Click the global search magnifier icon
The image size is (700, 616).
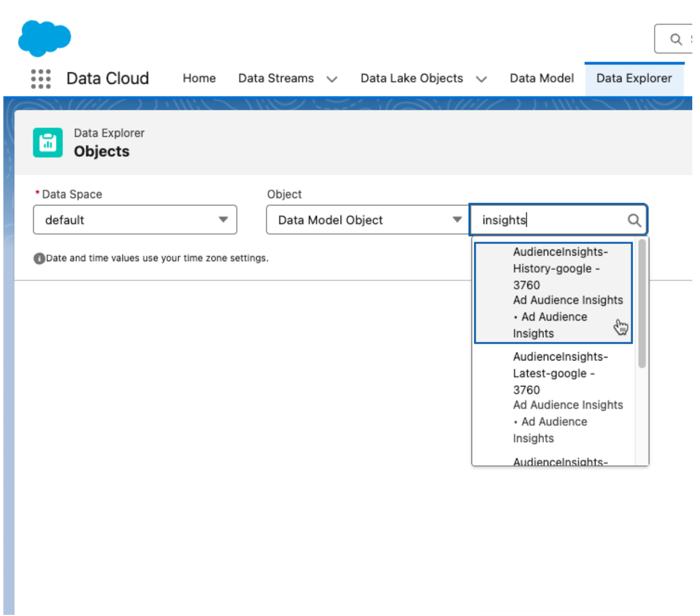(676, 39)
